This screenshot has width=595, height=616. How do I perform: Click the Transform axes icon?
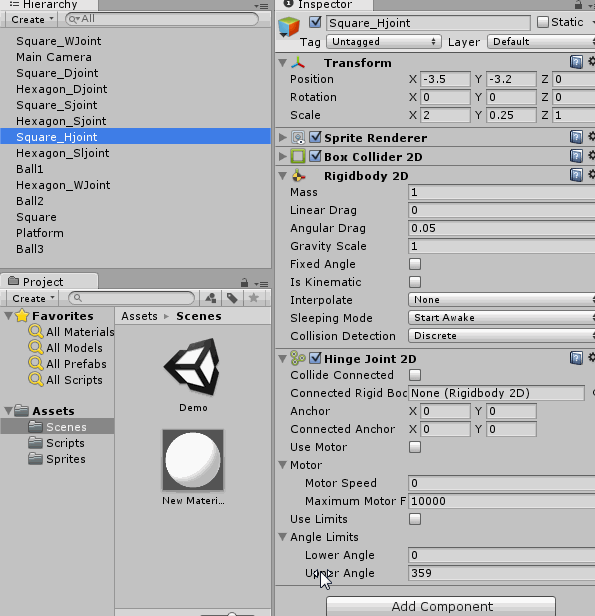tap(298, 62)
